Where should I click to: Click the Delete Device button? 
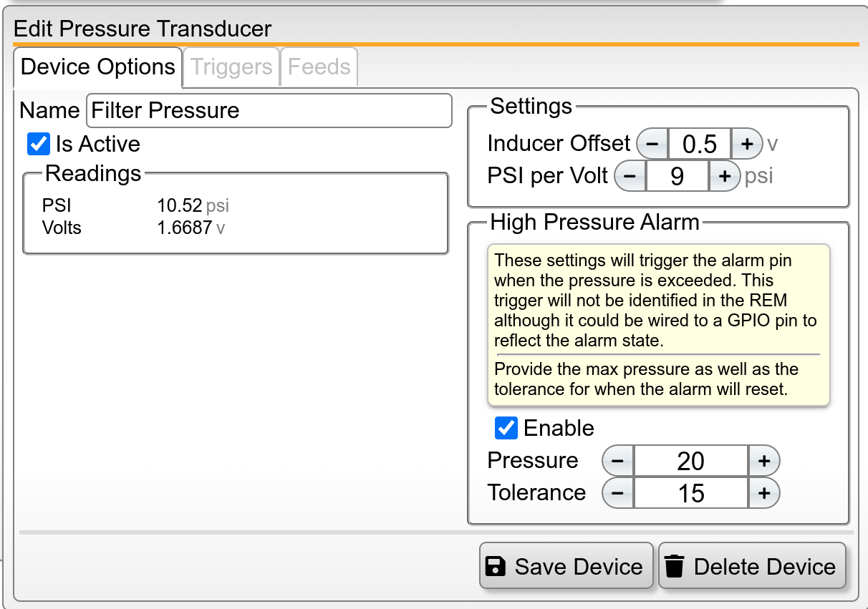pos(752,566)
